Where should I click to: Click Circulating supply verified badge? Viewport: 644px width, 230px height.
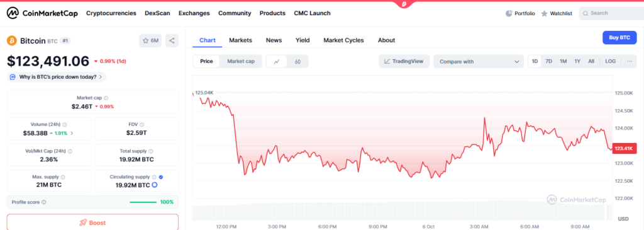(160, 177)
